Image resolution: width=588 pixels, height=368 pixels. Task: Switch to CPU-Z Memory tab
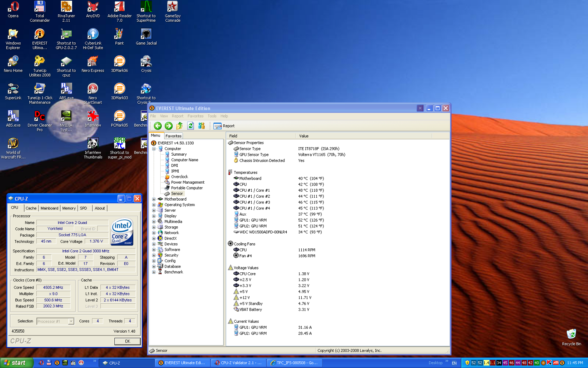[x=69, y=208]
